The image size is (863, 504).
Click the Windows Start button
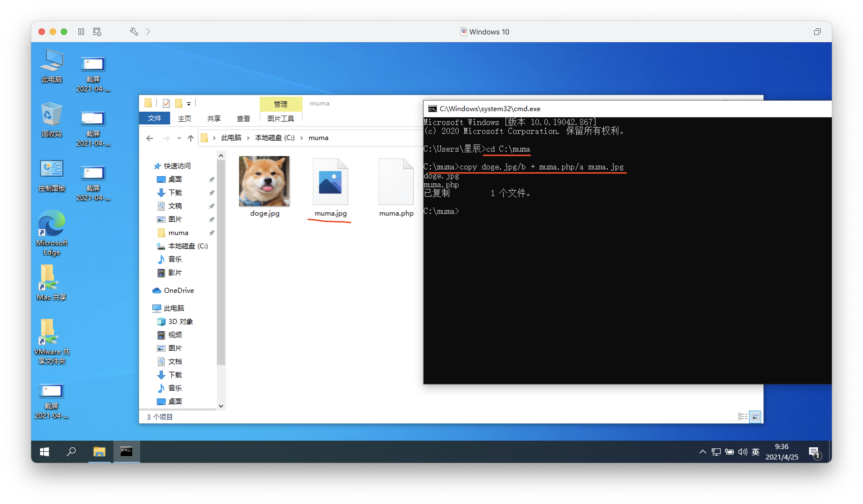pos(44,452)
